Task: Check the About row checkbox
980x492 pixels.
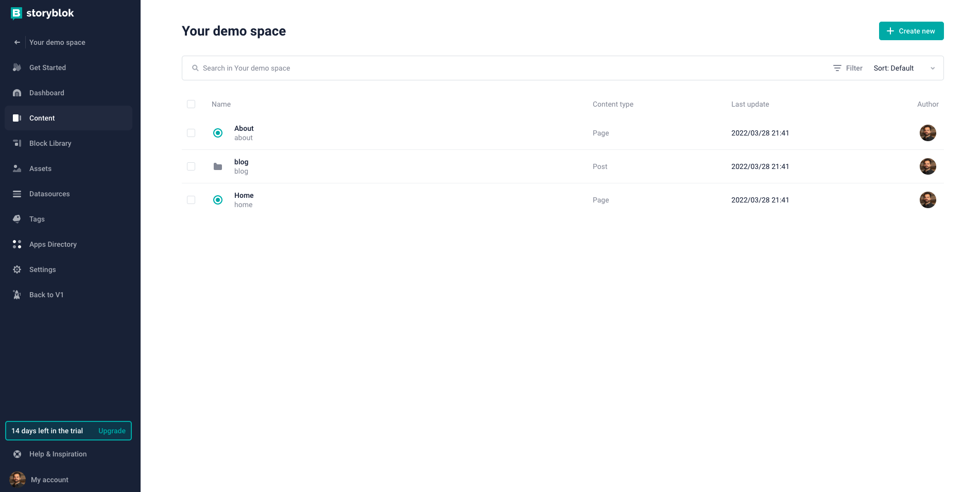Action: tap(191, 133)
